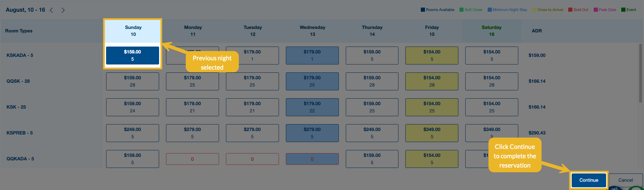Select KSPREB $279.00 cell for Wednesday 13
This screenshot has height=190, width=644.
[312, 133]
